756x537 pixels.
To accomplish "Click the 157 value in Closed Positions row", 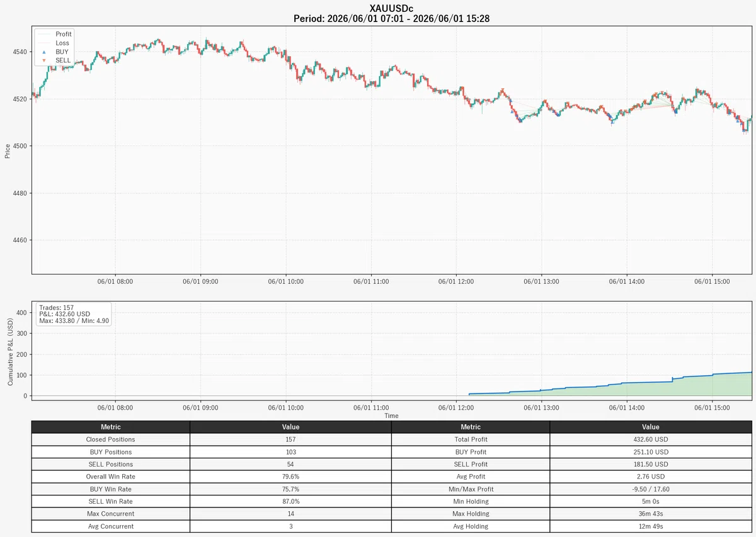I will [290, 439].
